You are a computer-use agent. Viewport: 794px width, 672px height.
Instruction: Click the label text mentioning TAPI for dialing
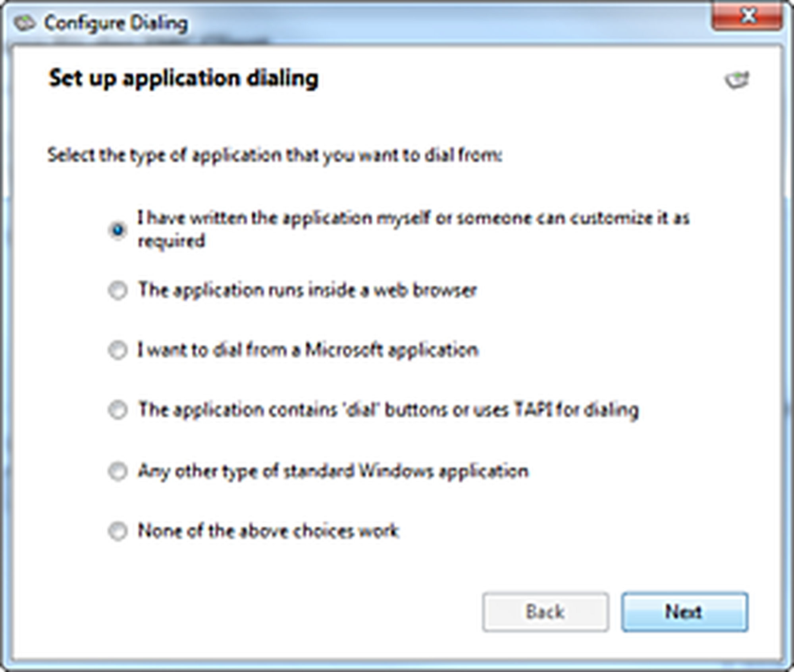(x=388, y=410)
